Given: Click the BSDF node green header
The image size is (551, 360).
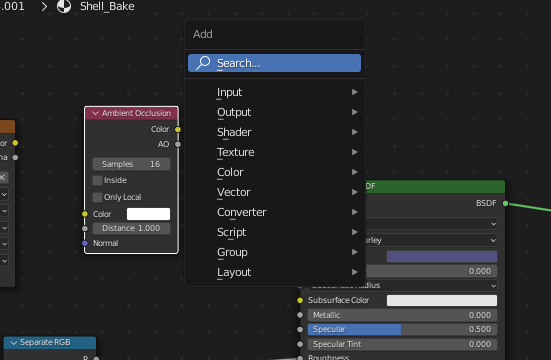Looking at the screenshot, I should 435,186.
